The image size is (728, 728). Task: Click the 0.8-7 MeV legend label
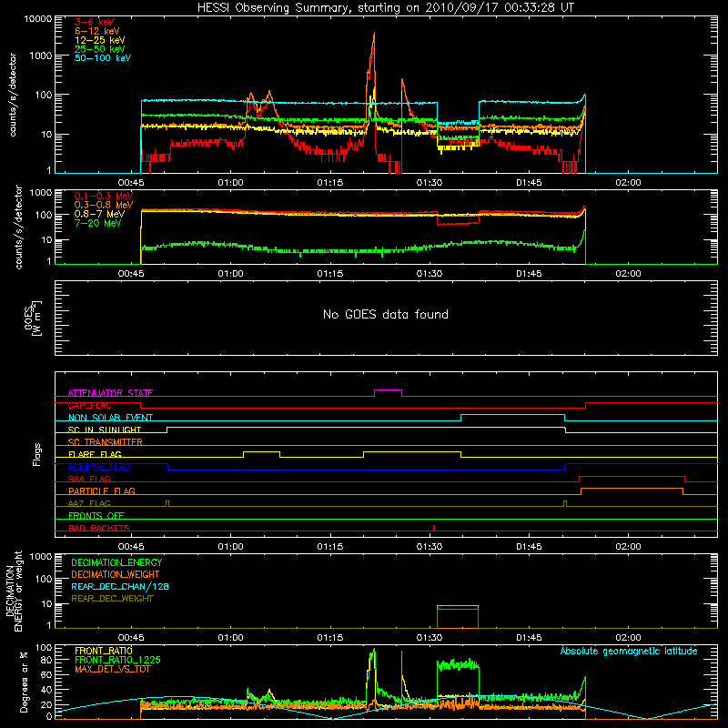tap(99, 214)
